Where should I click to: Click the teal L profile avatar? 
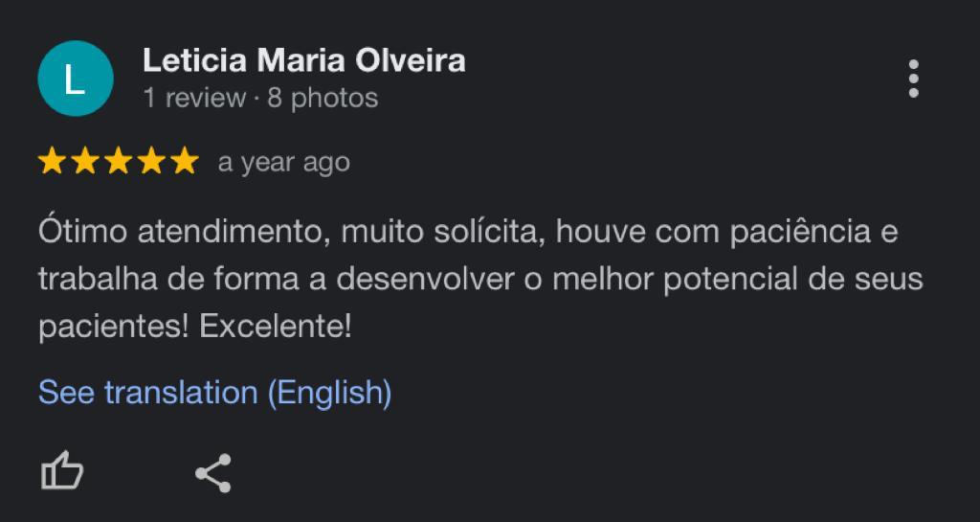coord(76,79)
